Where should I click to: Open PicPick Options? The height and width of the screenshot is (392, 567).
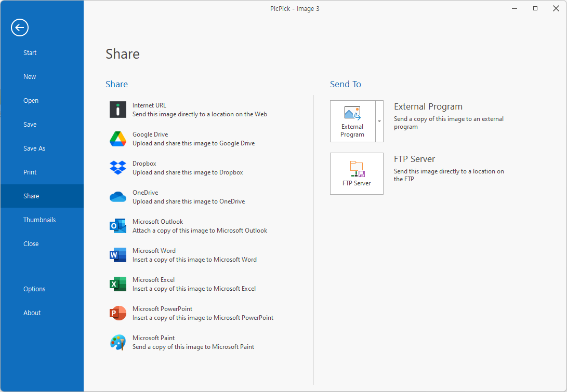point(34,289)
